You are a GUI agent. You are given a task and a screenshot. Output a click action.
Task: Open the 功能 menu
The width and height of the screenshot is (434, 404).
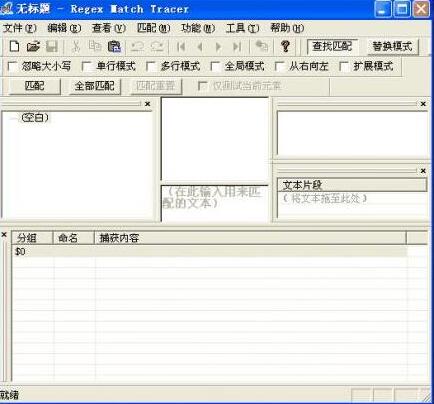click(198, 28)
